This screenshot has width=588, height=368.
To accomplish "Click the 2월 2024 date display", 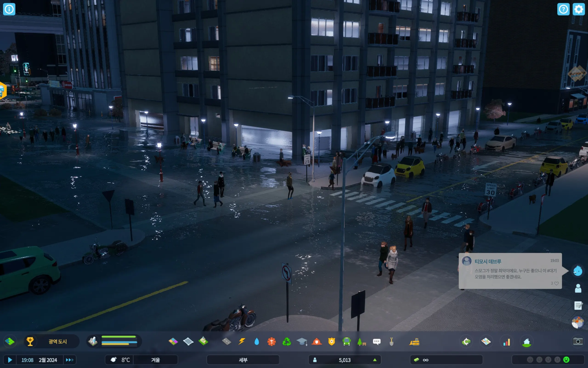I will [x=48, y=360].
